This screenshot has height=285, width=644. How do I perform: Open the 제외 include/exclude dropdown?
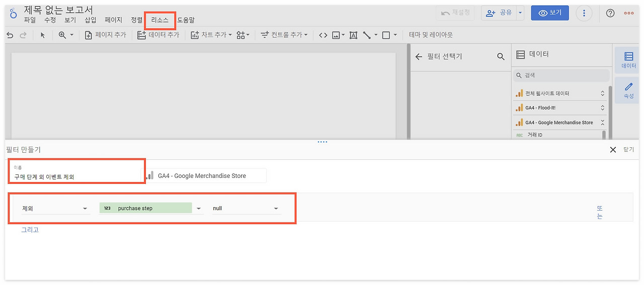(55, 208)
